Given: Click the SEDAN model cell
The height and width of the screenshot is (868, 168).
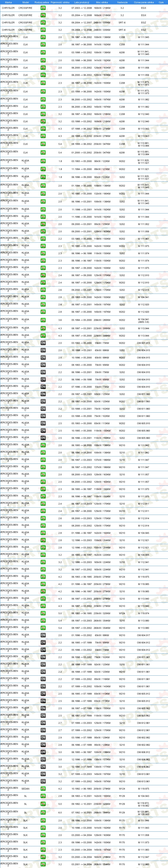Looking at the screenshot, I should [26, 789].
